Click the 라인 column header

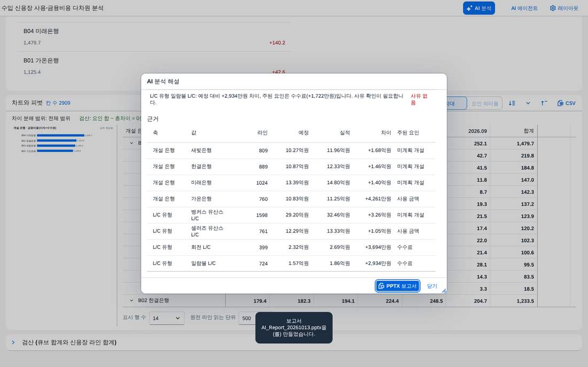click(262, 132)
